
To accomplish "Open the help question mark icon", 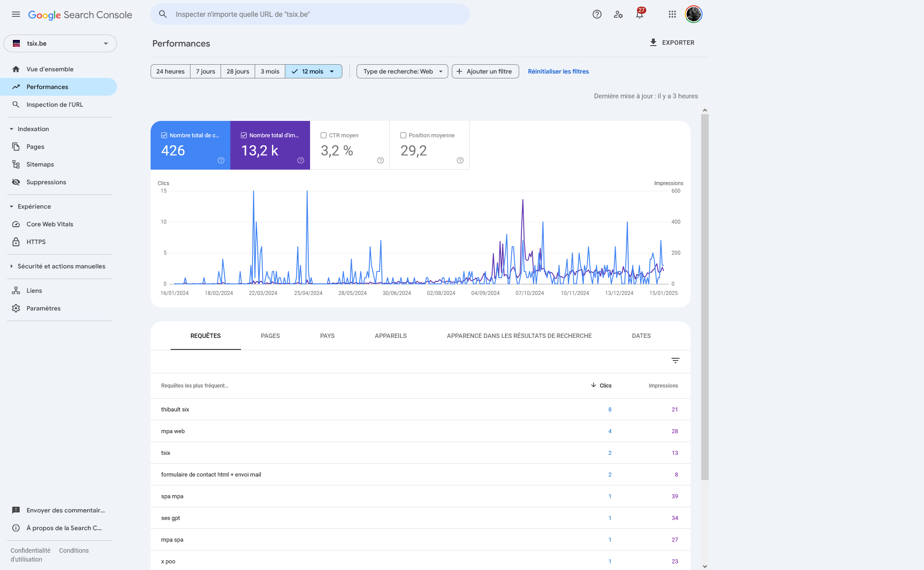I will point(597,14).
